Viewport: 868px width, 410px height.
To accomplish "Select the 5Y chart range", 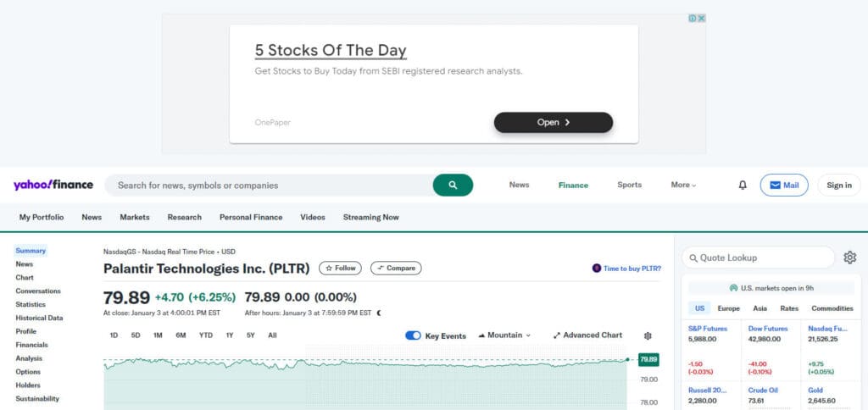I will 251,335.
